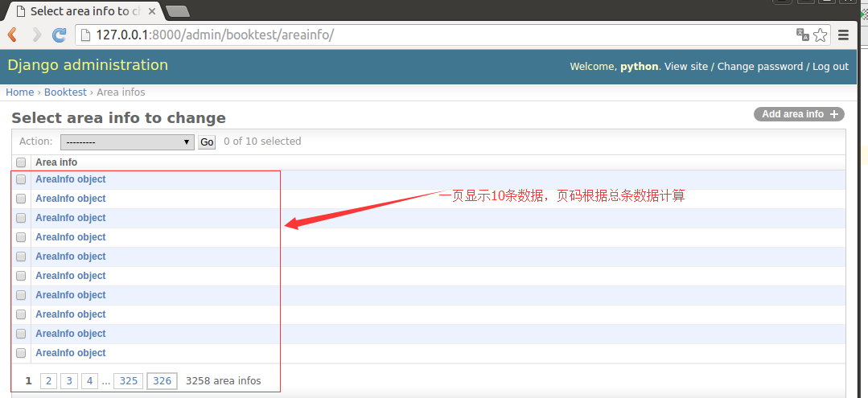Go to the Booktest breadcrumb

tap(65, 92)
